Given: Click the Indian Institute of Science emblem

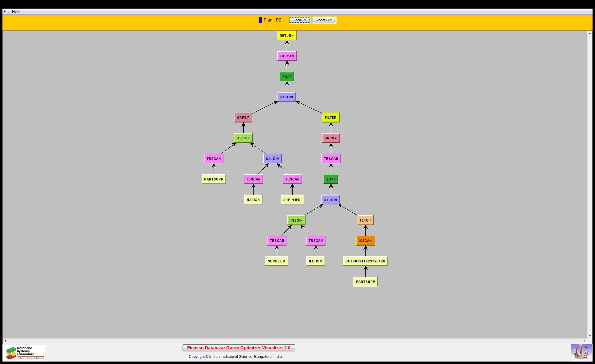Looking at the screenshot, I should [581, 352].
